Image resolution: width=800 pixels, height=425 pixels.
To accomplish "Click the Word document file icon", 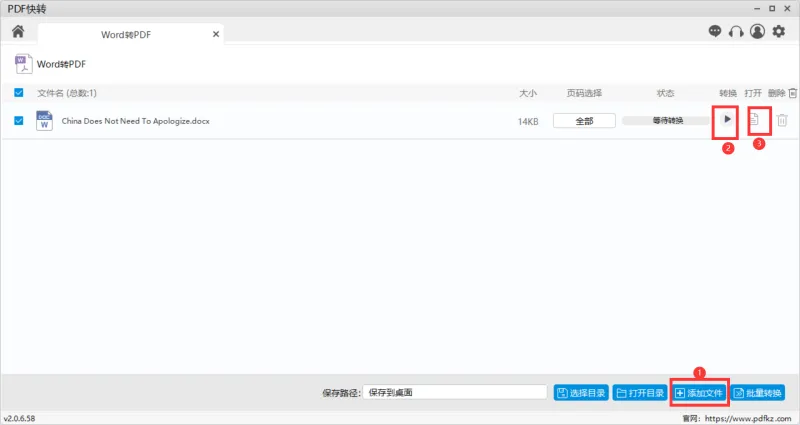I will click(x=44, y=120).
